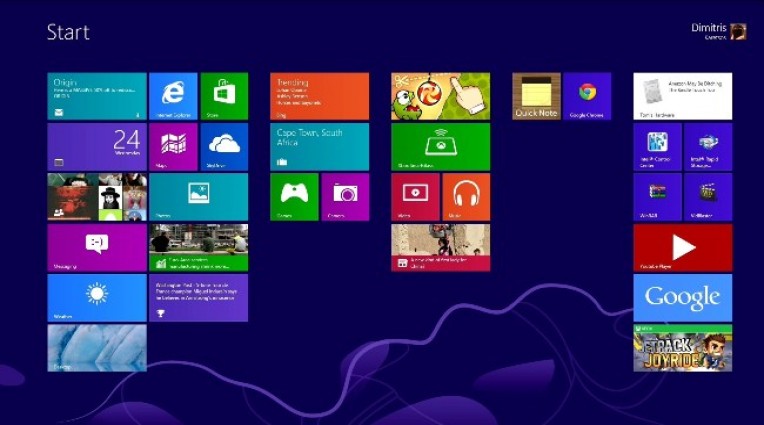Image resolution: width=764 pixels, height=425 pixels.
Task: Launch the Video tile
Action: 415,196
